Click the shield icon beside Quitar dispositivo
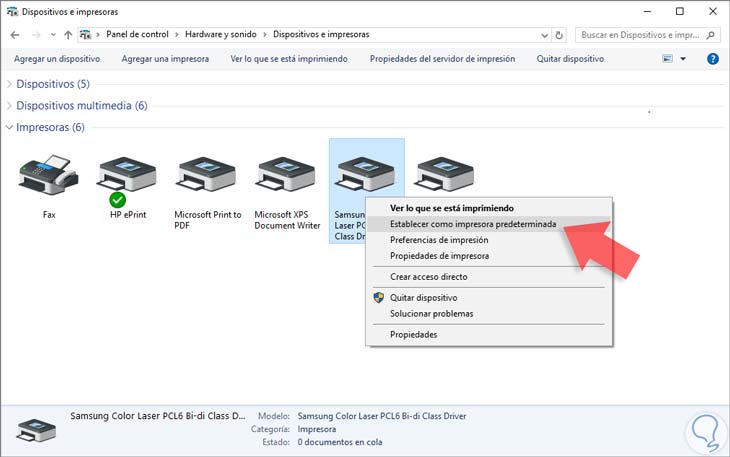730x457 pixels. tap(379, 297)
